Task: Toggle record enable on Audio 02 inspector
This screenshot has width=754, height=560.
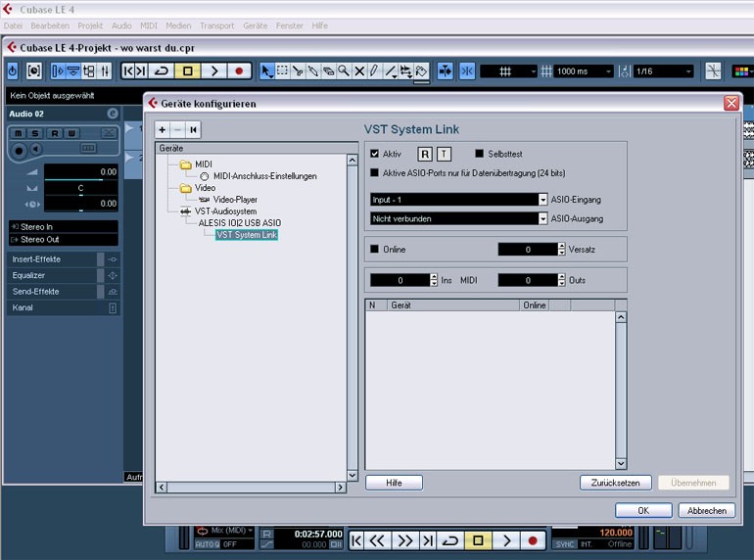Action: click(x=19, y=151)
